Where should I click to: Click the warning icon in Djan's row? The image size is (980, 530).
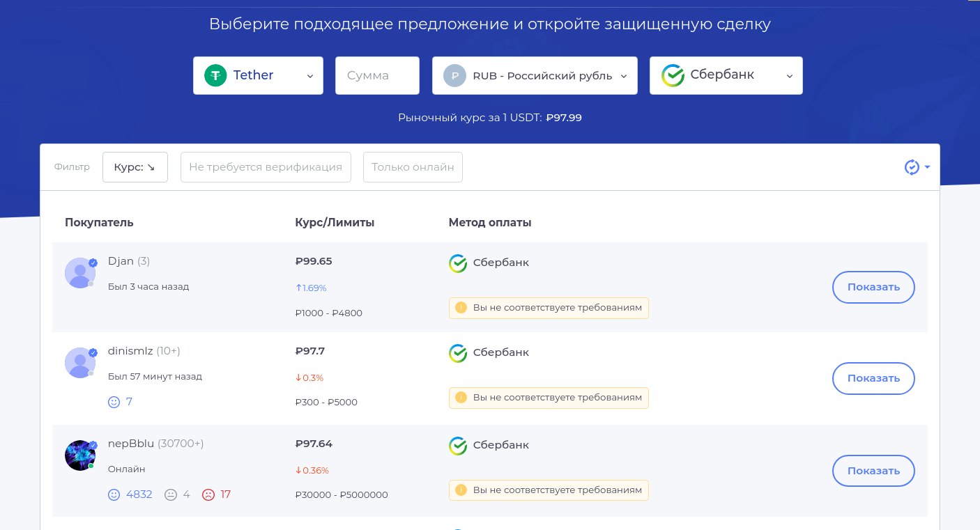tap(461, 307)
